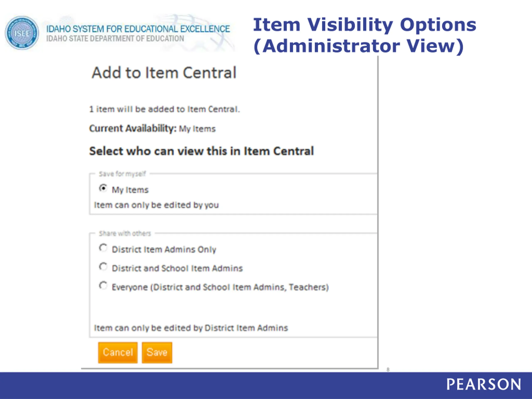Click the ISEE circular seal logo
The image size is (532, 399).
click(x=22, y=33)
